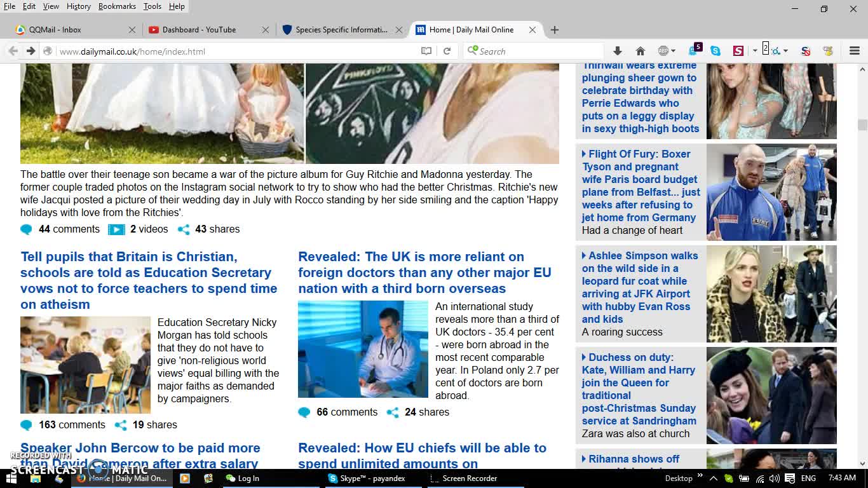Open the search engine selector magnifier dropdown
This screenshot has height=488, width=868.
pos(473,50)
